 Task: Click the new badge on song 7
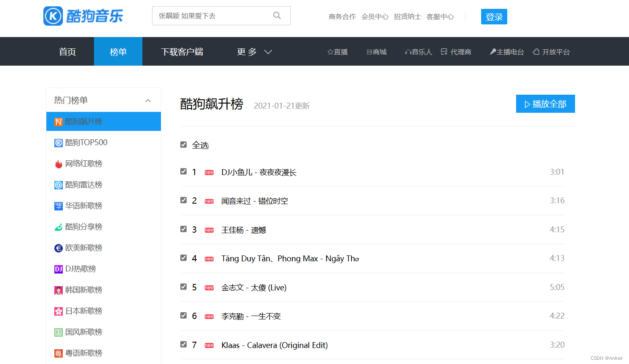pos(209,345)
